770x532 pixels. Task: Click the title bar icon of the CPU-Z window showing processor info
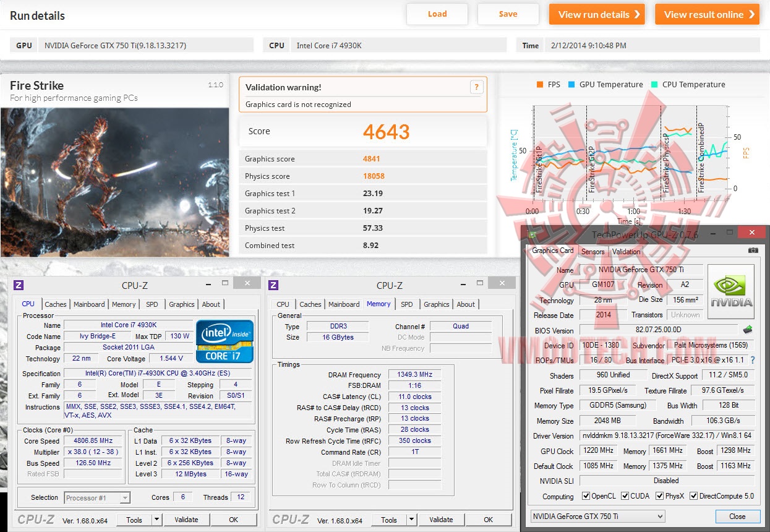(x=19, y=285)
